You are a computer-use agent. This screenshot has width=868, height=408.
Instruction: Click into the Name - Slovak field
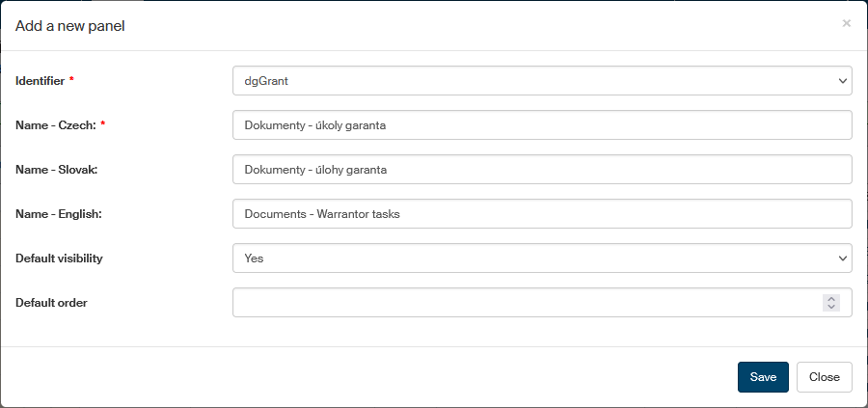click(x=542, y=170)
